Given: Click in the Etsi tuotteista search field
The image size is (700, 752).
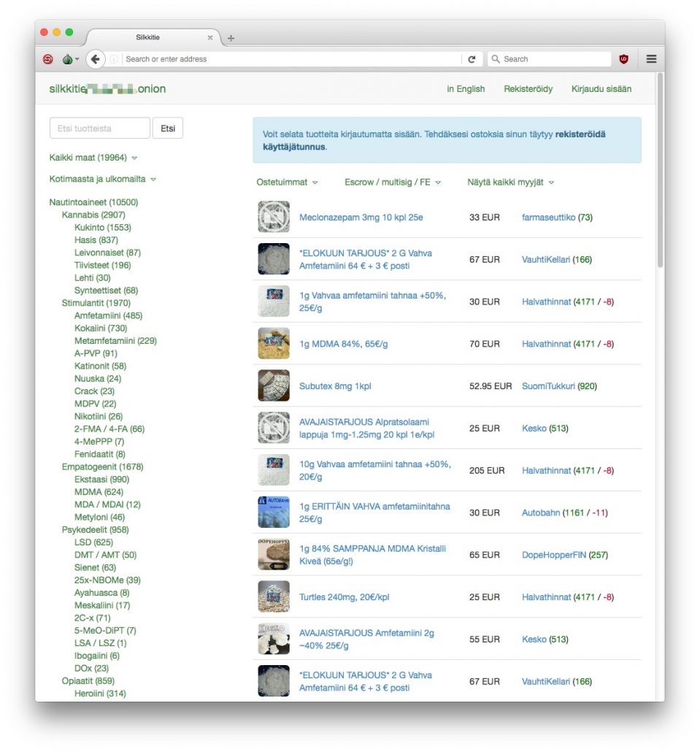Looking at the screenshot, I should pos(100,128).
